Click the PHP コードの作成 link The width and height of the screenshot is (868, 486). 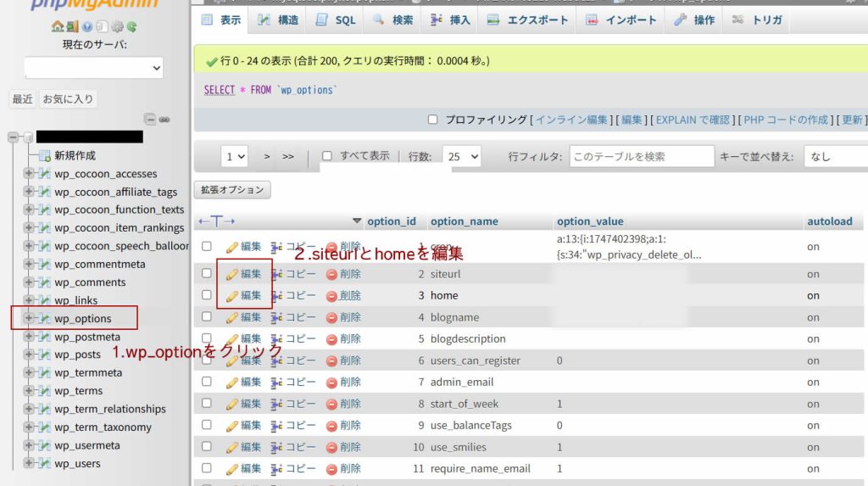click(x=786, y=120)
